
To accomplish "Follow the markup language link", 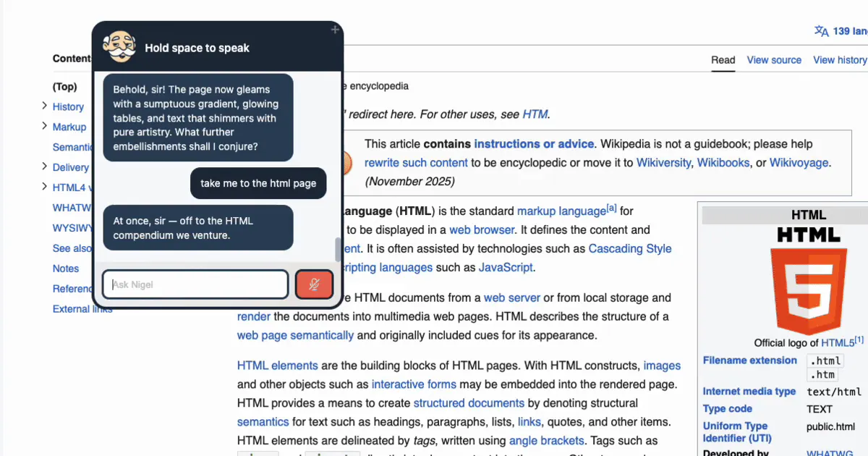I will (x=561, y=211).
